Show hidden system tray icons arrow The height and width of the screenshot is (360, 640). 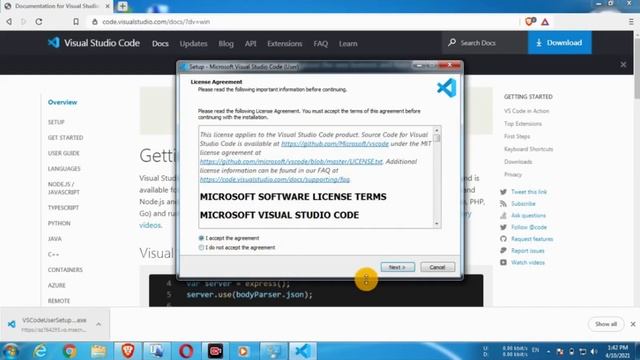(x=548, y=351)
